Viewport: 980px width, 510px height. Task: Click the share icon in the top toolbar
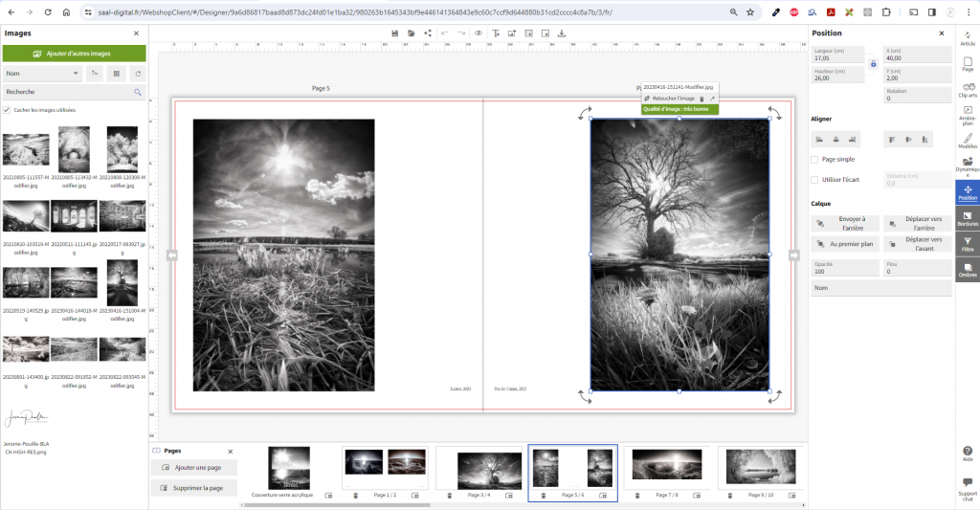click(428, 33)
